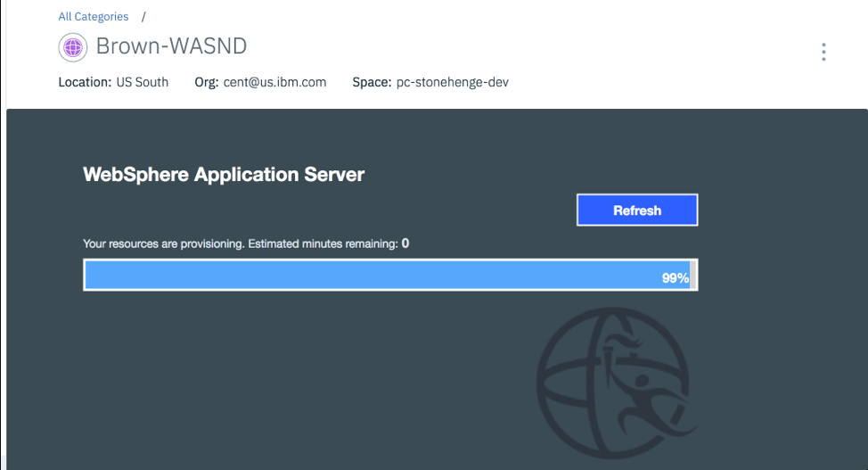Select the 99% progress label
This screenshot has width=868, height=470.
675,278
